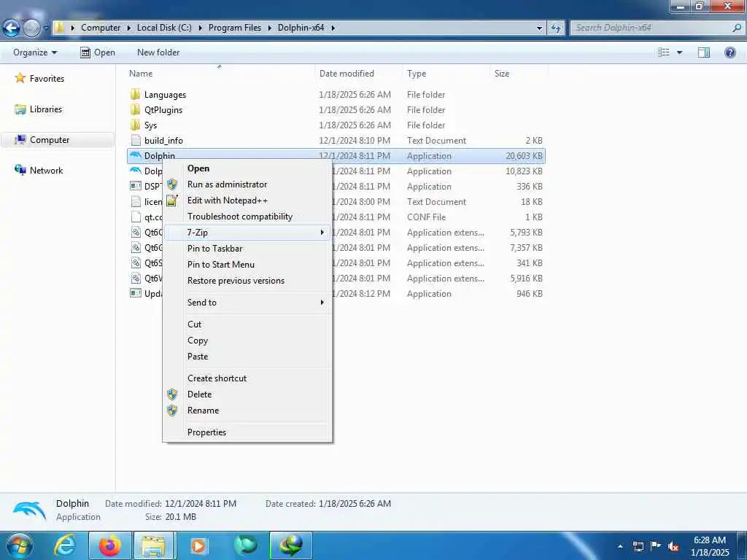Viewport: 747px width, 560px height.
Task: Click the Libraries icon in the sidebar
Action: [x=20, y=109]
